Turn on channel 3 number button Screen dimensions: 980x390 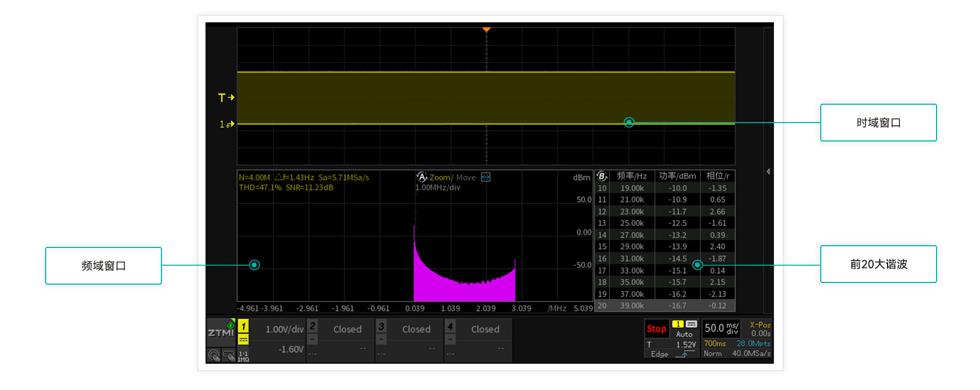381,326
